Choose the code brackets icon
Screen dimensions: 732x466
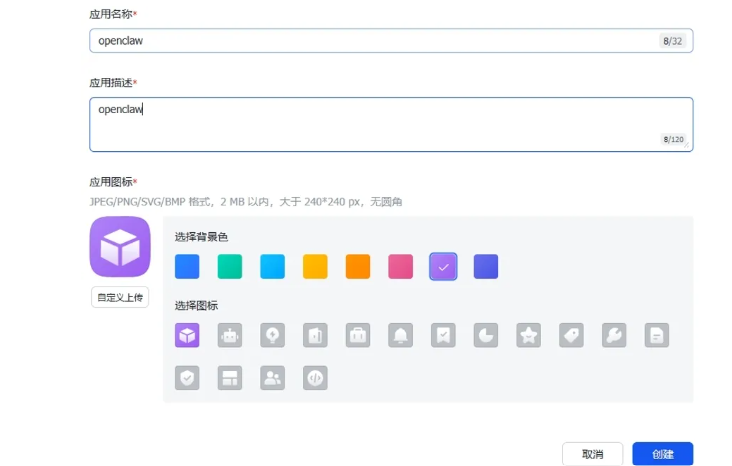[x=315, y=377]
